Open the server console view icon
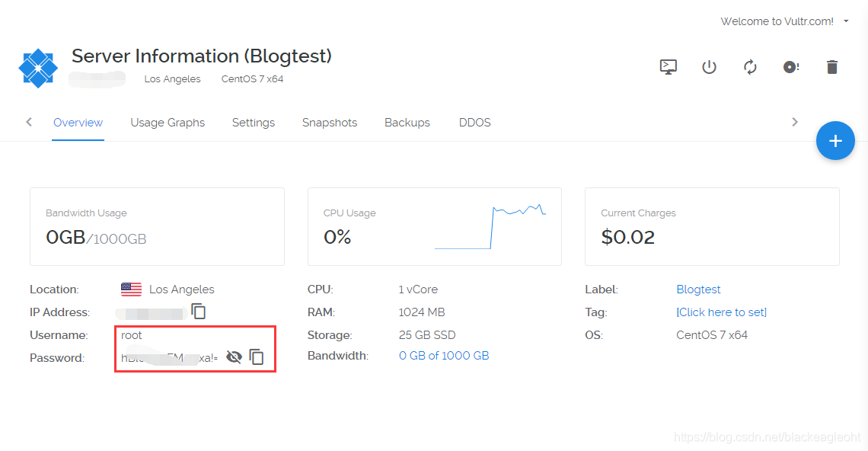The height and width of the screenshot is (451, 868). tap(669, 67)
